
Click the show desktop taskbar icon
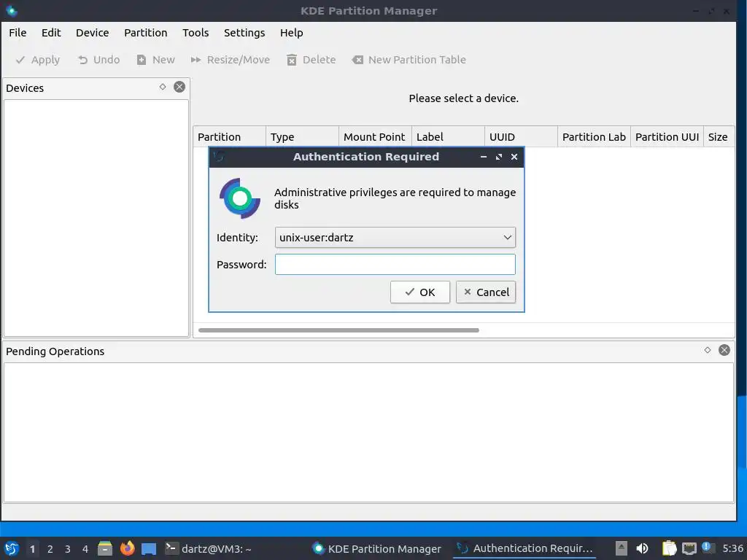[x=149, y=548]
